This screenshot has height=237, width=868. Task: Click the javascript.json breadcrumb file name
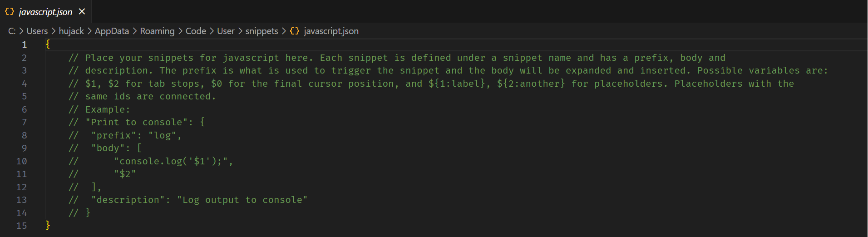[331, 31]
